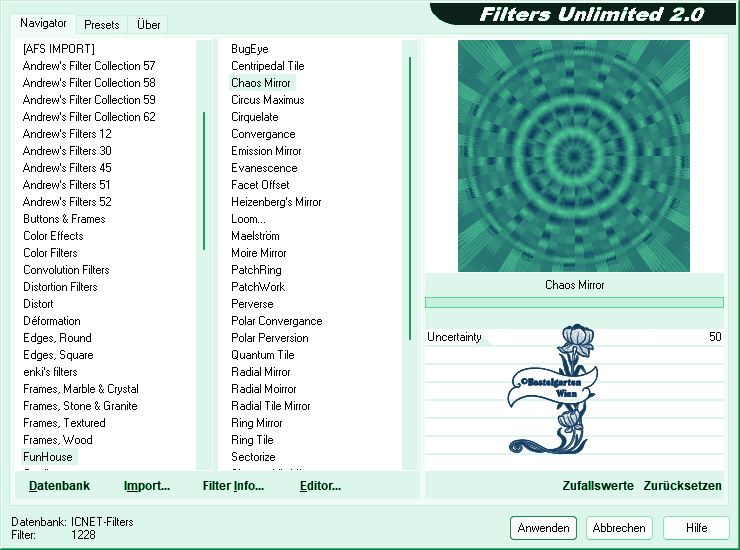Select Distortion Filters category
The width and height of the screenshot is (740, 550).
[x=60, y=287]
